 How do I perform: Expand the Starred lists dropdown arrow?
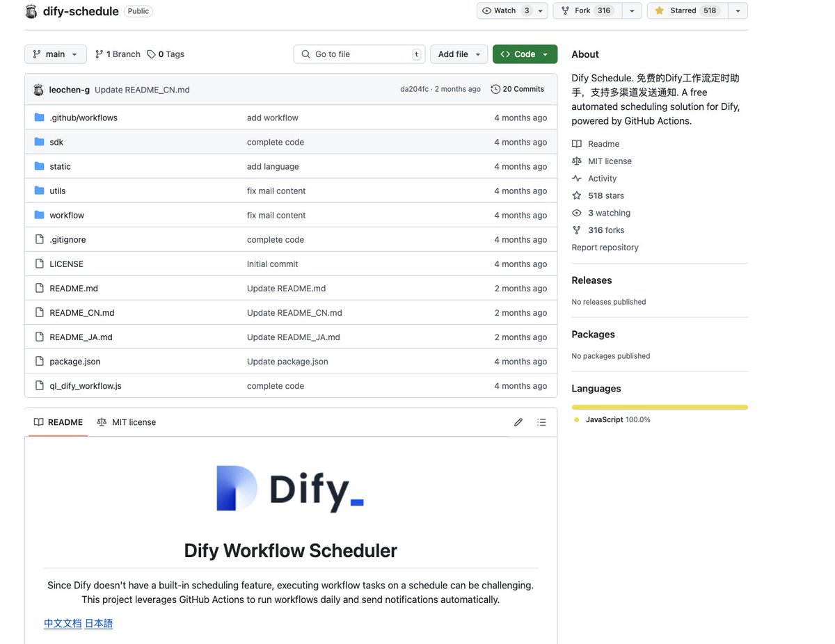point(738,10)
